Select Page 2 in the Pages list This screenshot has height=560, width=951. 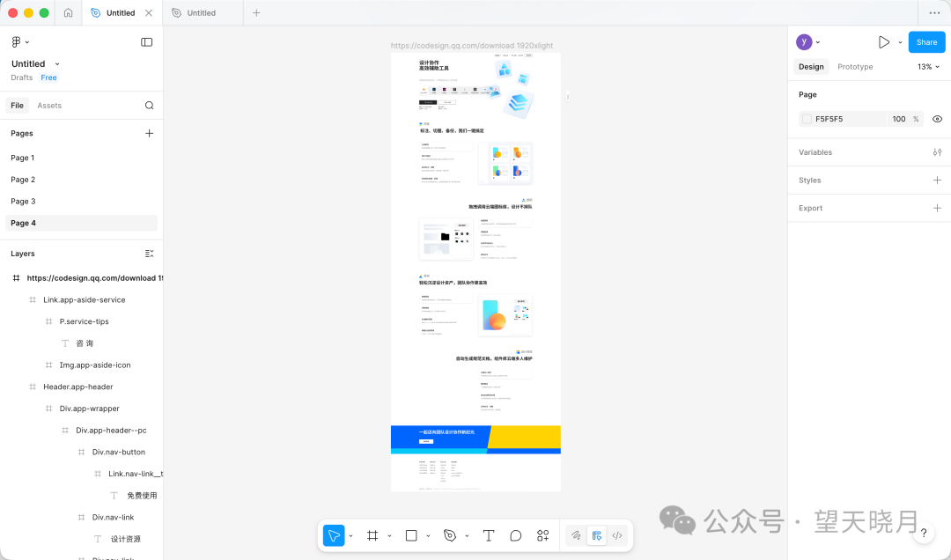coord(23,179)
